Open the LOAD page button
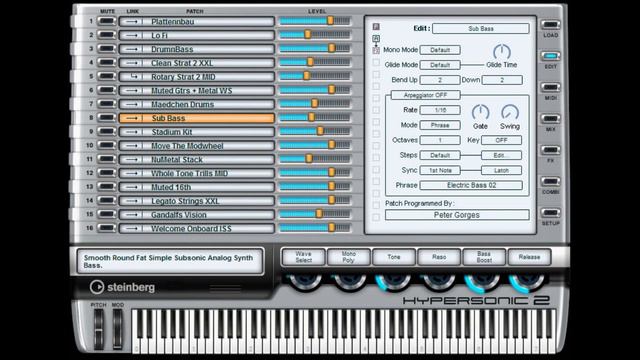The width and height of the screenshot is (640, 360). coord(550,24)
